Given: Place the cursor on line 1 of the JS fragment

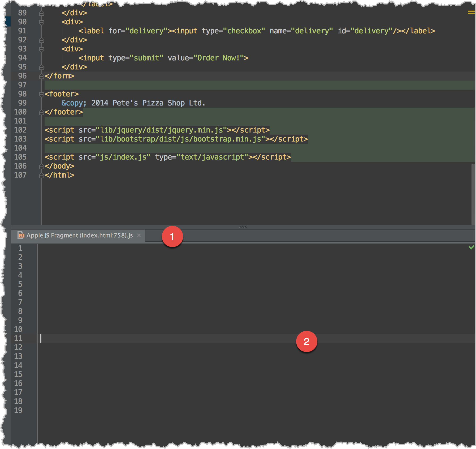Looking at the screenshot, I should point(80,248).
